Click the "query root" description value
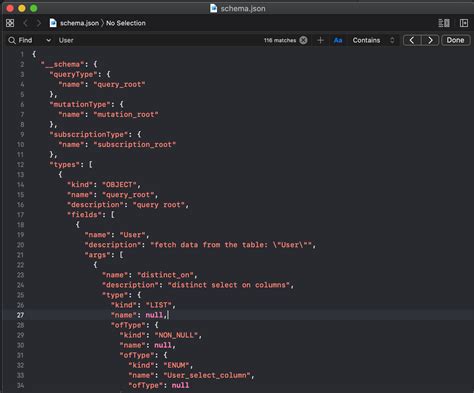Viewport: 474px width, 393px height. click(x=159, y=205)
